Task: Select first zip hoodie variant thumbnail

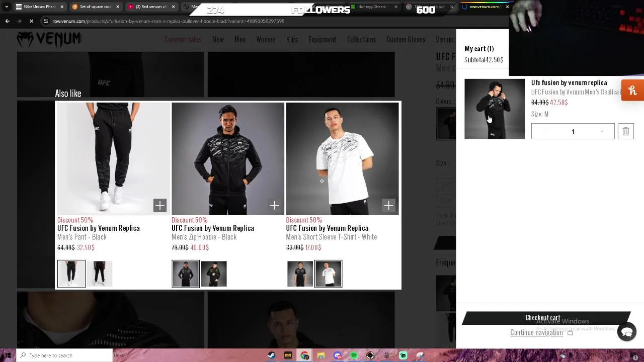Action: point(186,274)
